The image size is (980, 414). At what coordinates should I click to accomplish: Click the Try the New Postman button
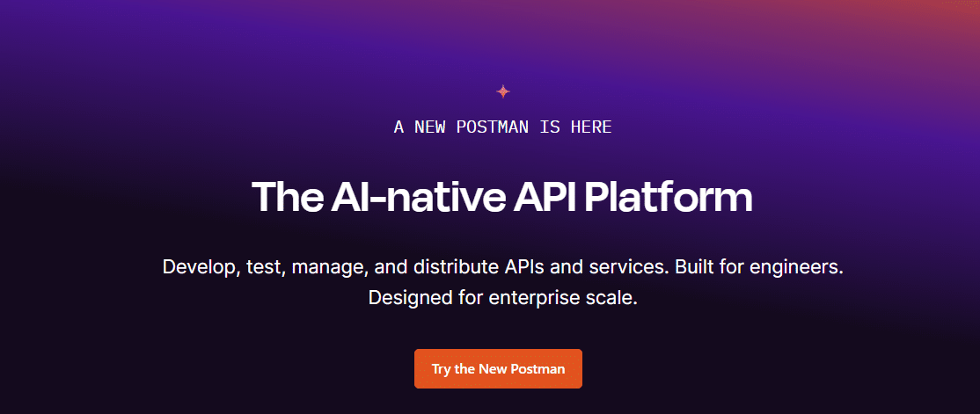pos(498,369)
